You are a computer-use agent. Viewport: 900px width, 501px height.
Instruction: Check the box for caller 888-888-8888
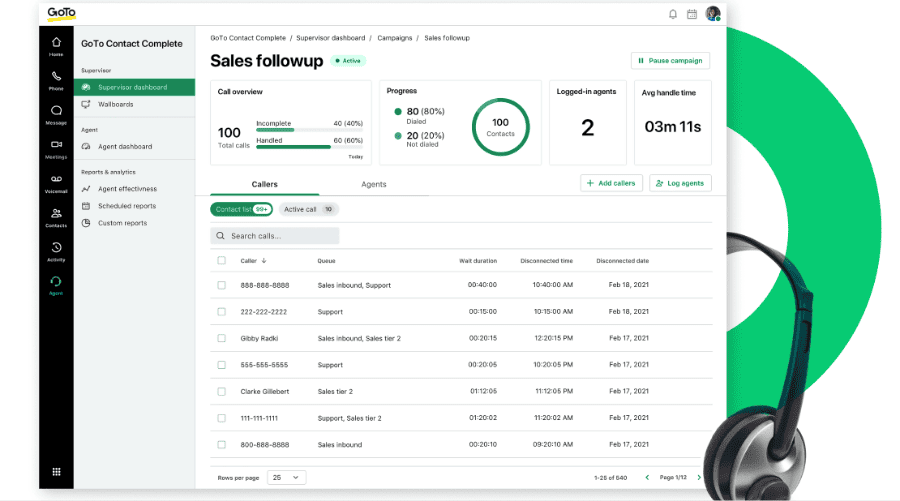coord(221,285)
